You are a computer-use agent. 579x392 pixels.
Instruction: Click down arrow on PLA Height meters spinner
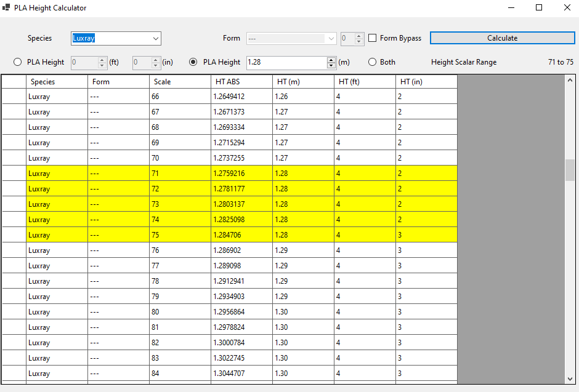pyautogui.click(x=331, y=65)
